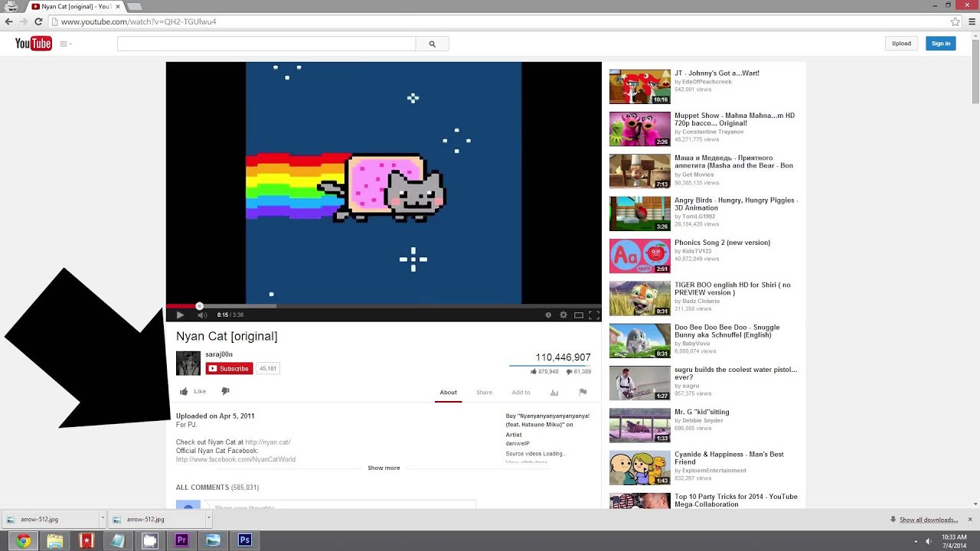
Task: Click the search magnifier button
Action: [x=432, y=44]
